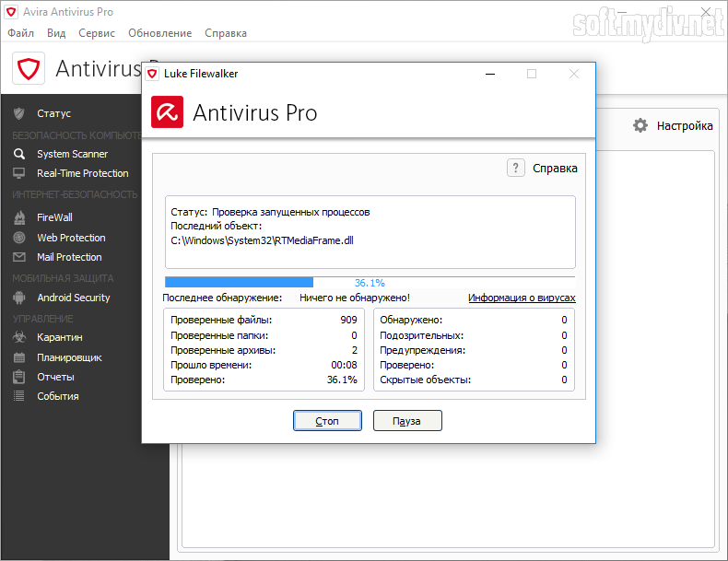Click the Настройка settings label
This screenshot has height=561, width=728.
tap(685, 126)
